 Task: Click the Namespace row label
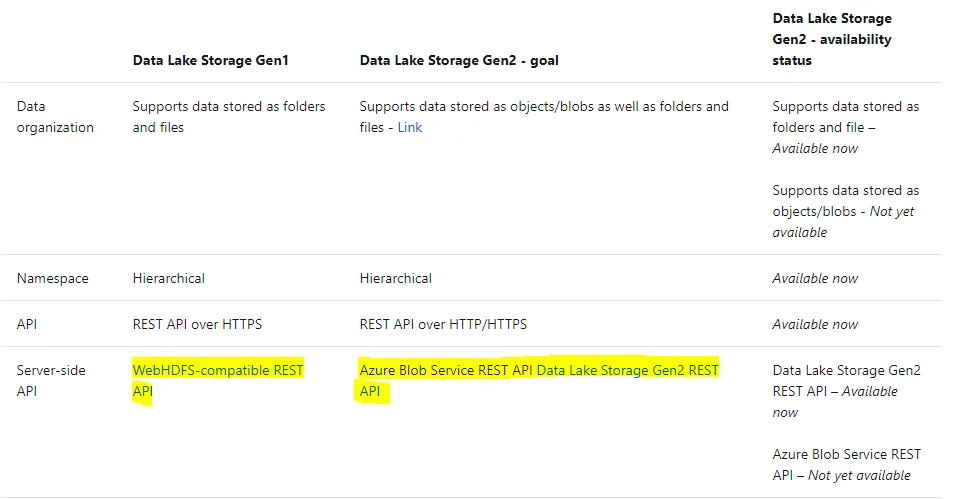pos(52,278)
